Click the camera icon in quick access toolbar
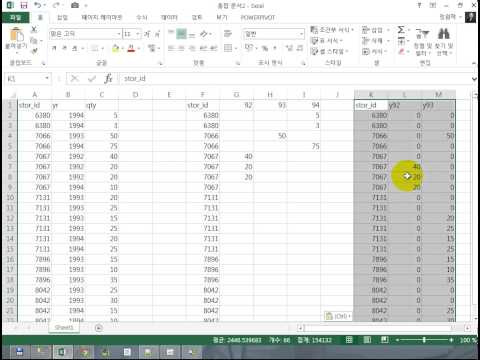 coord(75,5)
